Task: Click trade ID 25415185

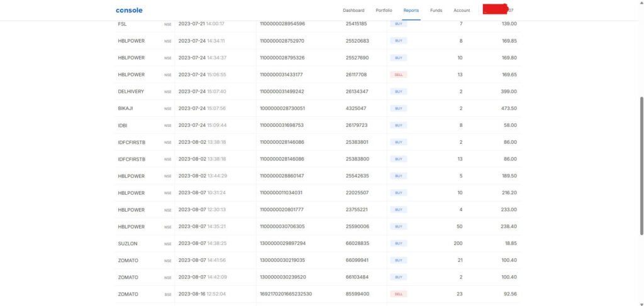Action: tap(357, 24)
